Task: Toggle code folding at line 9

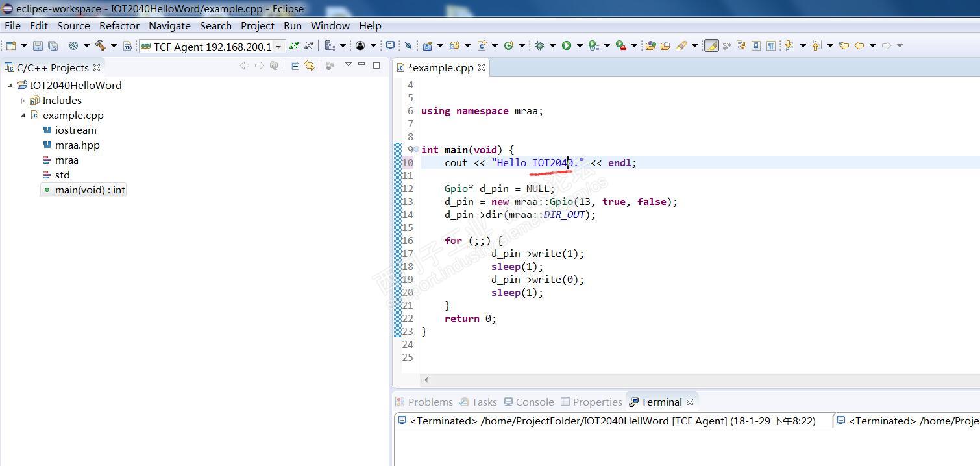Action: click(x=416, y=149)
